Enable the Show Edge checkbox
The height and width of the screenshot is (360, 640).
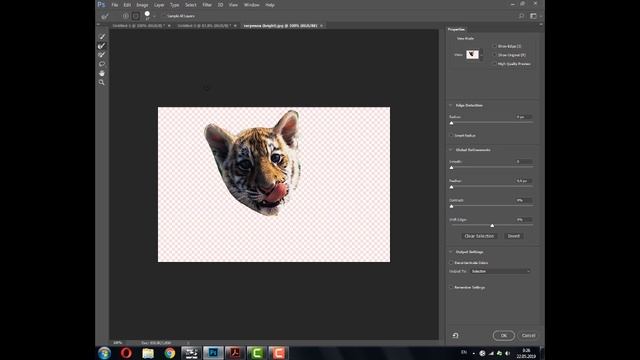(495, 46)
